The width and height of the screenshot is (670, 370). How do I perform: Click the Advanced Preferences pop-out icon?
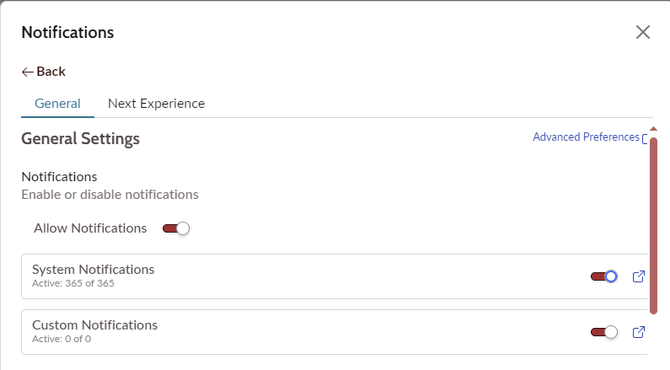tap(645, 138)
